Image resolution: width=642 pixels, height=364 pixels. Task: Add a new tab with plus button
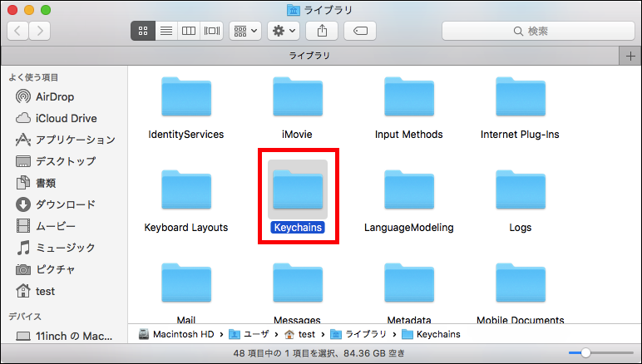(630, 56)
